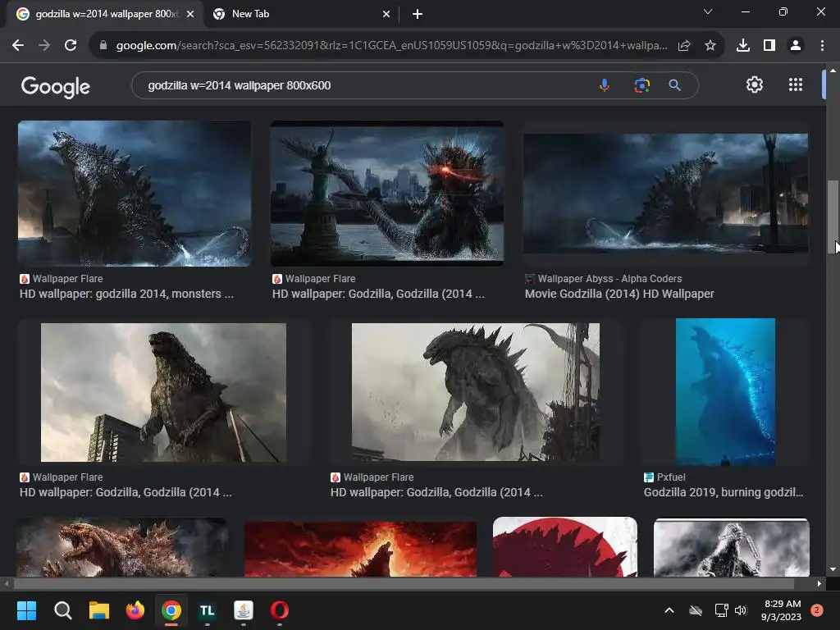View site information via the lock icon
Image resolution: width=840 pixels, height=630 pixels.
(x=103, y=46)
